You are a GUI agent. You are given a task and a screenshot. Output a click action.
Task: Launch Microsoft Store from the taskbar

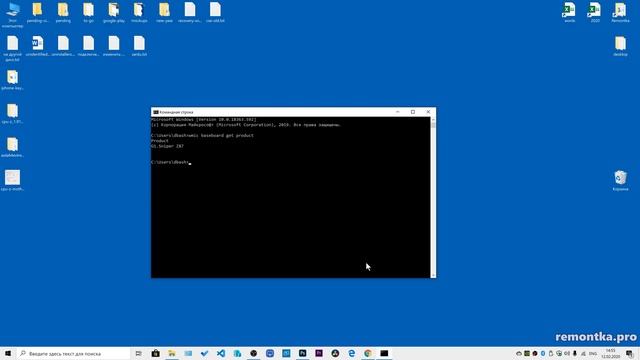coord(156,353)
